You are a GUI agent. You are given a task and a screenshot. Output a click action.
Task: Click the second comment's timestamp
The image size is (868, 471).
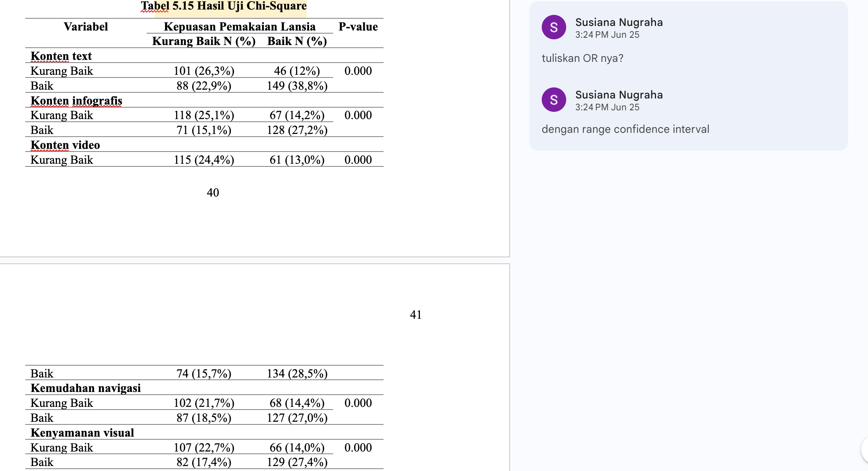click(x=607, y=107)
